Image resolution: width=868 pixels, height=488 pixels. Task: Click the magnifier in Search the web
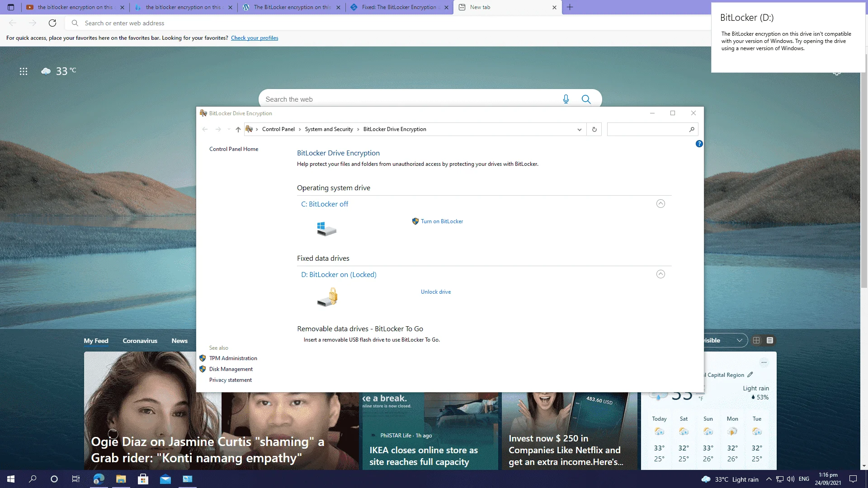point(586,99)
